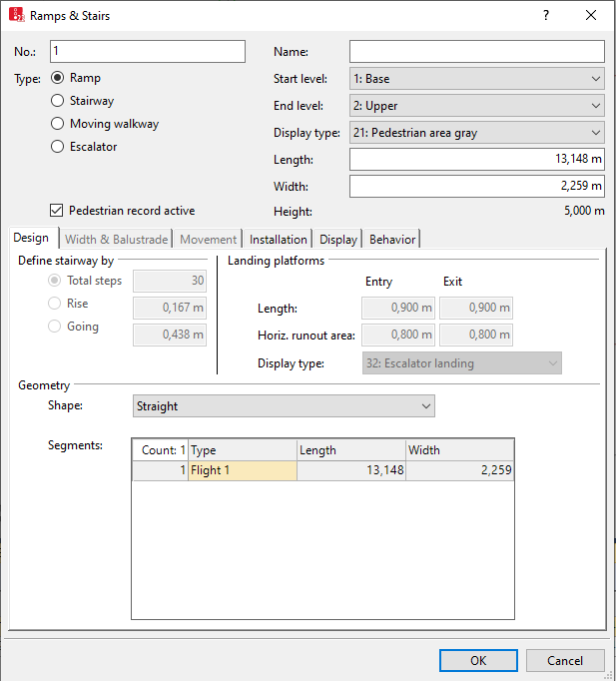
Task: Expand the End level dropdown
Action: [476, 106]
